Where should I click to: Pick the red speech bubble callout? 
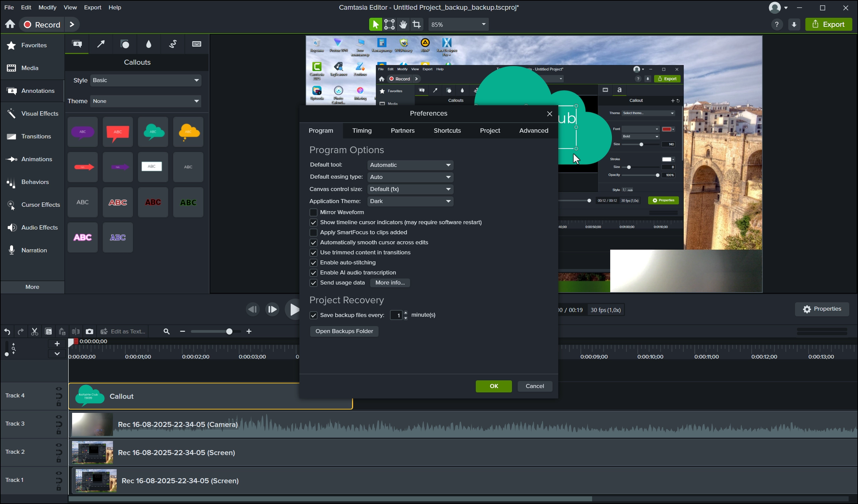click(118, 132)
